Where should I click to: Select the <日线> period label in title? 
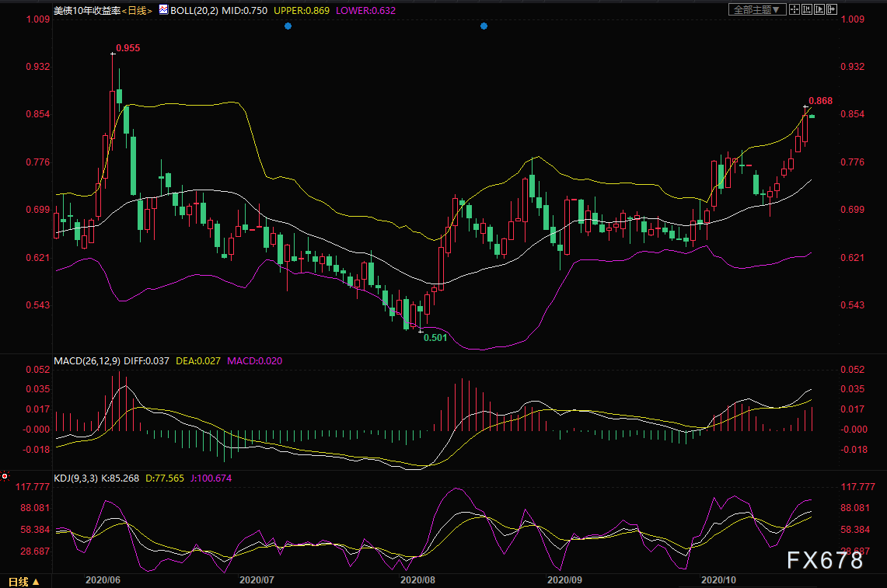(137, 10)
